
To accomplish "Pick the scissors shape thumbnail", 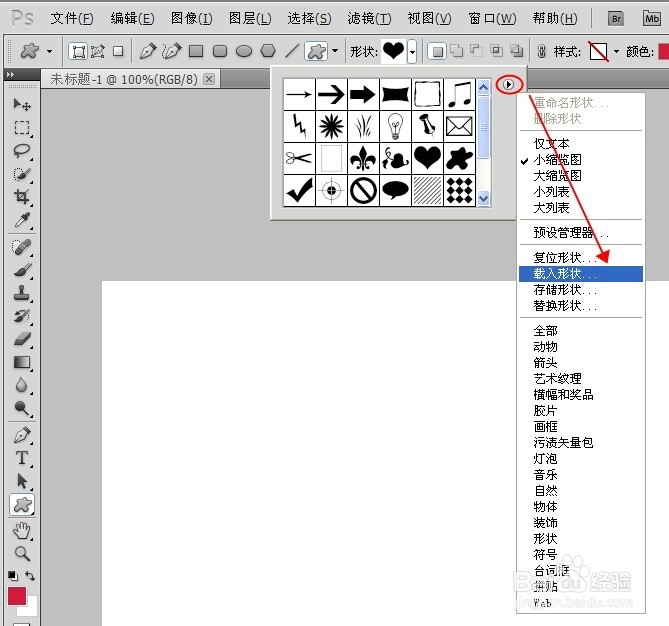I will tap(300, 158).
